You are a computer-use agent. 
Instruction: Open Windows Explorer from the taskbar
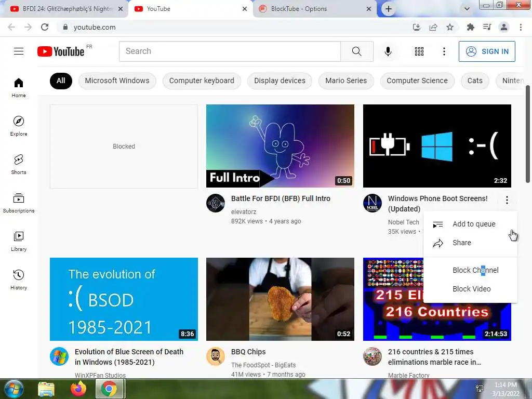(x=46, y=389)
